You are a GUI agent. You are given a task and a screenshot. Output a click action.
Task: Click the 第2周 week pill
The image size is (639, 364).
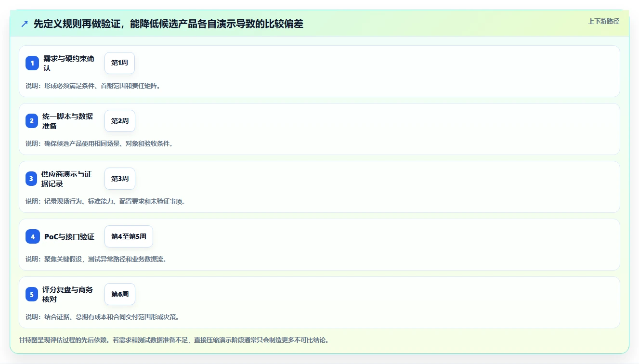[120, 121]
